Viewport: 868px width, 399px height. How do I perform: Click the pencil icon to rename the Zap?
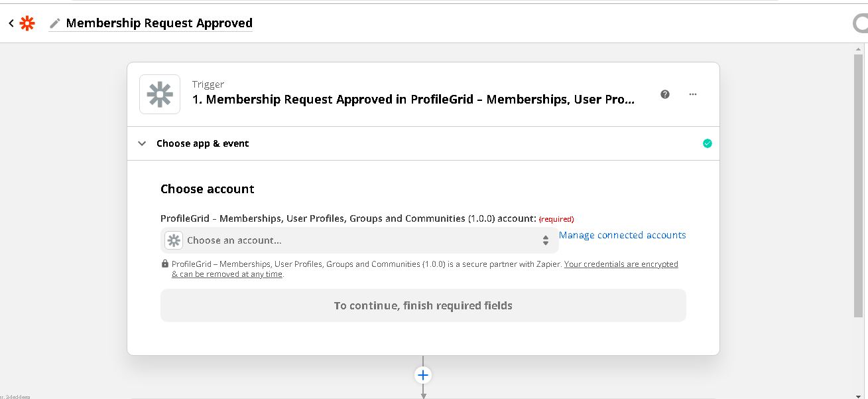click(x=55, y=23)
